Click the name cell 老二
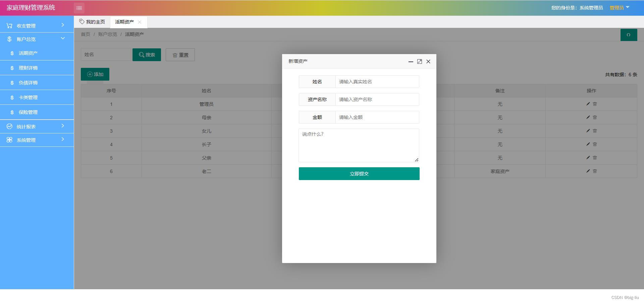Viewport: 644px width, 303px height. [206, 171]
